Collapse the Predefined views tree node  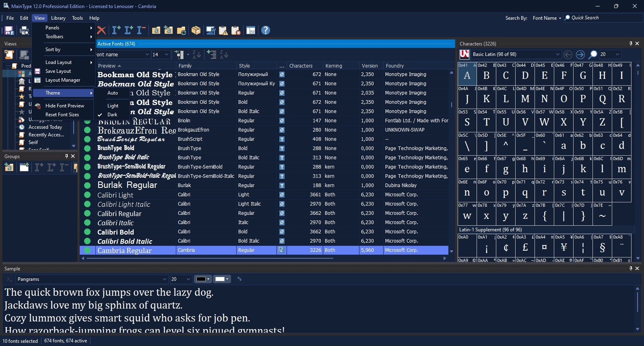pyautogui.click(x=8, y=66)
